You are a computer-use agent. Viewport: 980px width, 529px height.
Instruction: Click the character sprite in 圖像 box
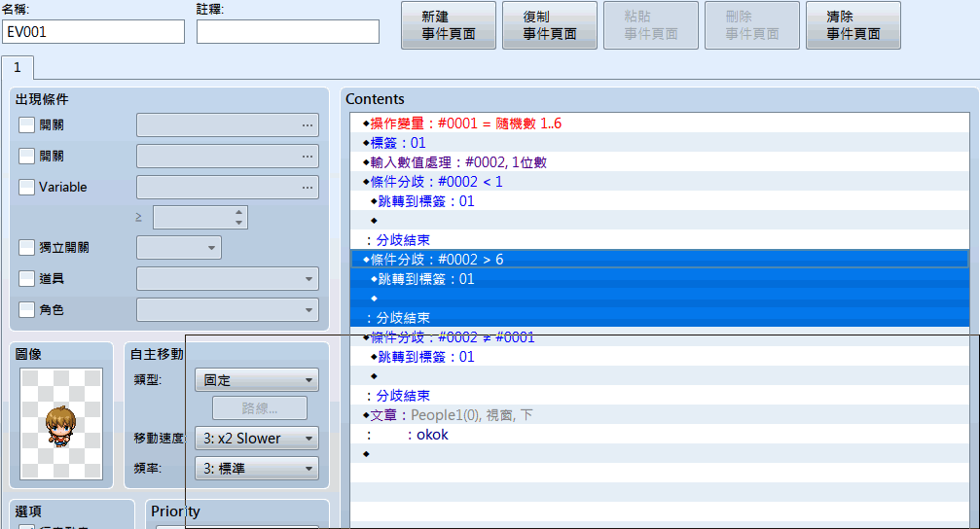coord(60,425)
